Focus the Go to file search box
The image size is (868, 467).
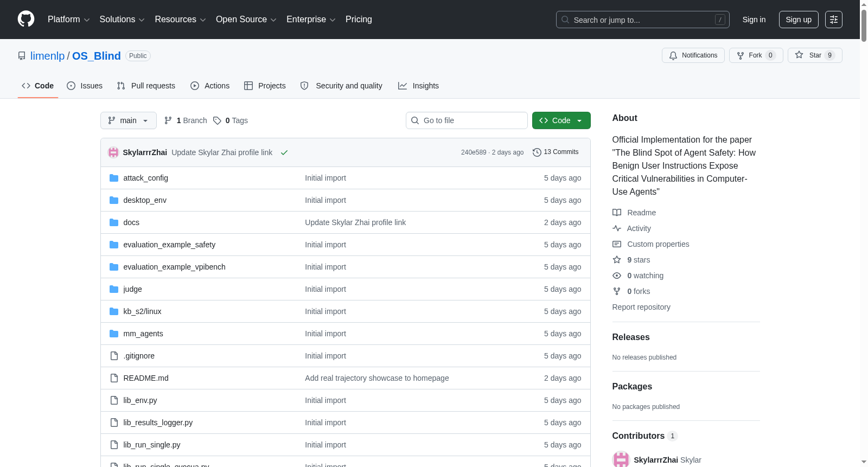467,120
